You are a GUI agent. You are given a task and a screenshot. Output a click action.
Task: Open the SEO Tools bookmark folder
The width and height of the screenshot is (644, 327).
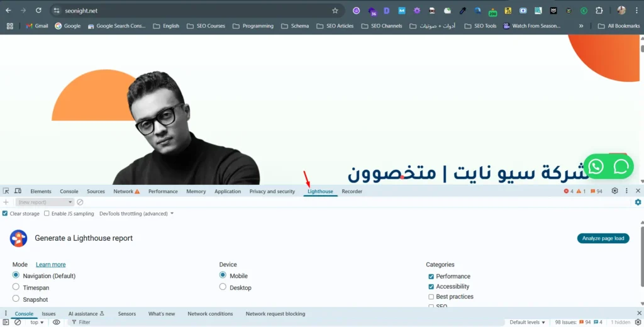tap(480, 26)
